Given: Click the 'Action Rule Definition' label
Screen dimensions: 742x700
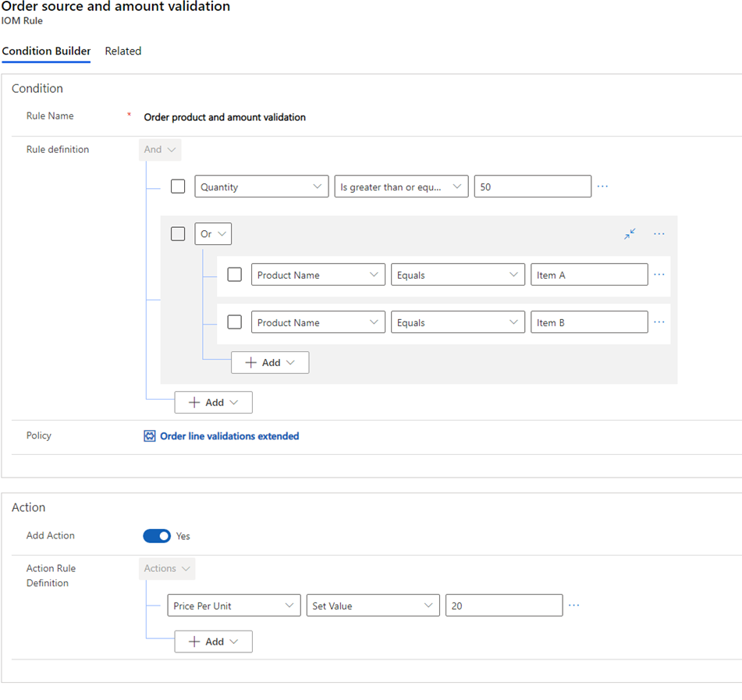Looking at the screenshot, I should (51, 575).
